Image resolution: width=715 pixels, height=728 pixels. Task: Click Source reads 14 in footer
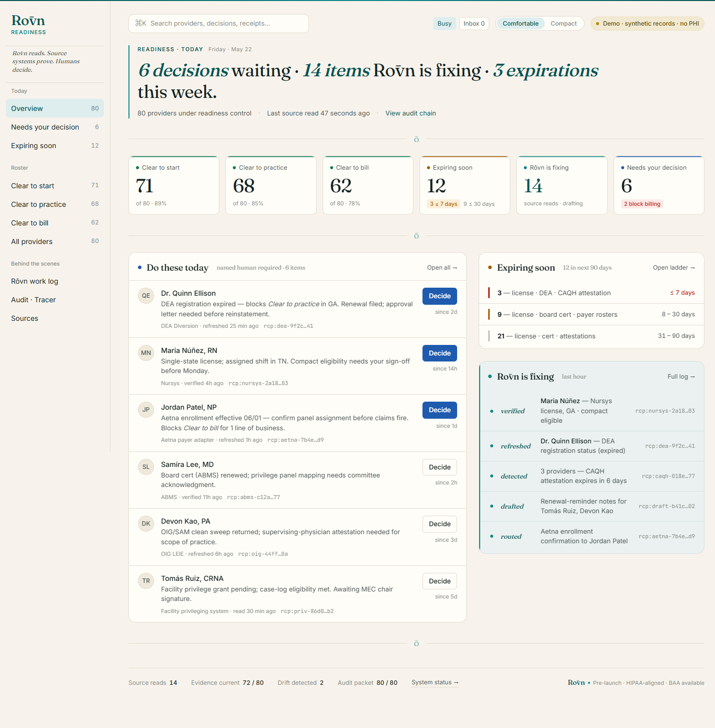(153, 683)
